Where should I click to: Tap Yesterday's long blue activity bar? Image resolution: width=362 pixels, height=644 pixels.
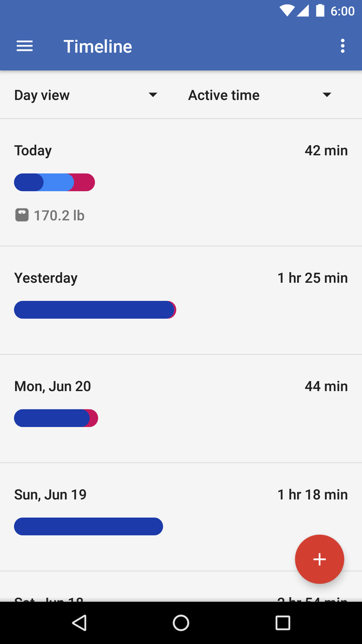[94, 309]
